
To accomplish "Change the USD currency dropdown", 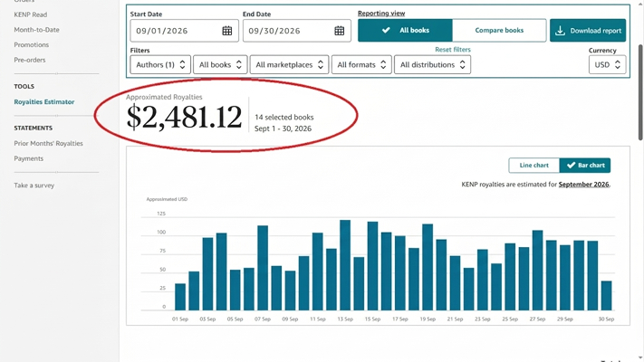I will coord(607,64).
